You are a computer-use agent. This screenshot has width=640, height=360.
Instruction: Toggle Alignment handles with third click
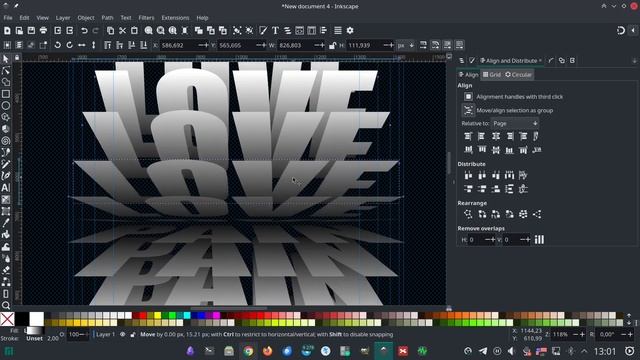(468, 97)
